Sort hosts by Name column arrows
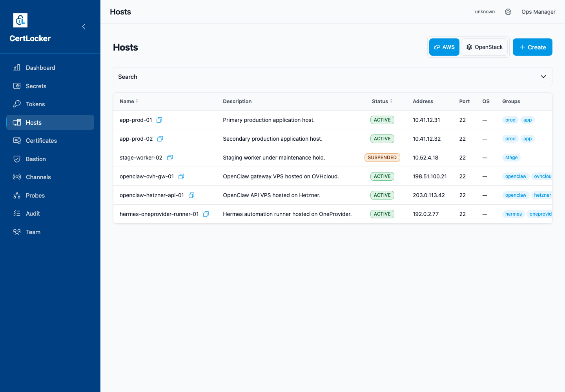This screenshot has height=392, width=565. 137,101
